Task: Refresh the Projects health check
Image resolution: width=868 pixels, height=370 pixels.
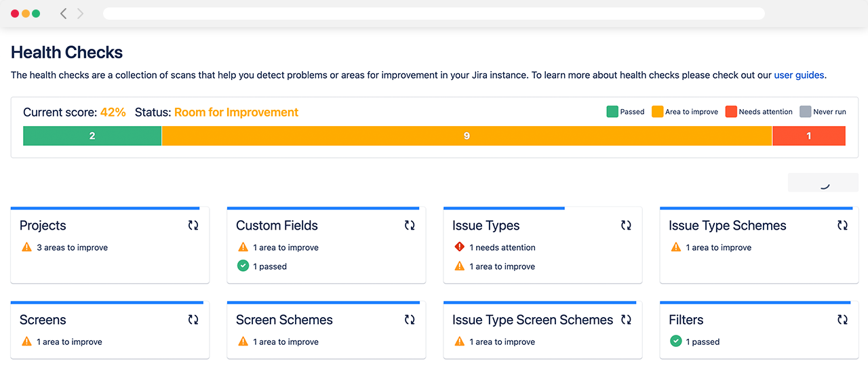Action: tap(193, 226)
